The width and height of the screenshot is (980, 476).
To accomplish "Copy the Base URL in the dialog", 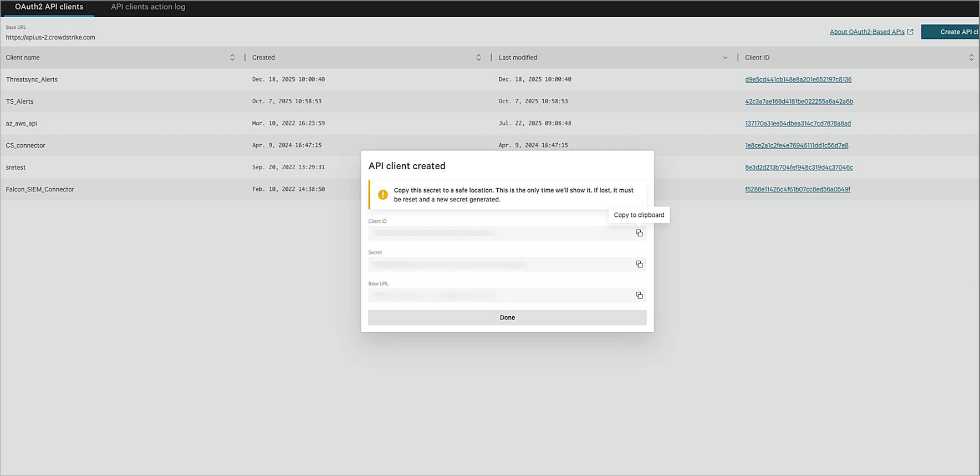I will (x=639, y=295).
